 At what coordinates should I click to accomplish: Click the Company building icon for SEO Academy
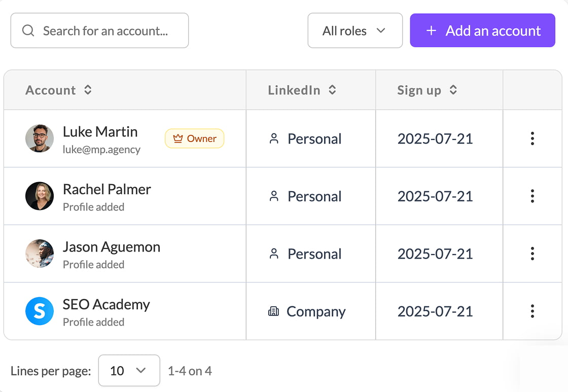273,311
